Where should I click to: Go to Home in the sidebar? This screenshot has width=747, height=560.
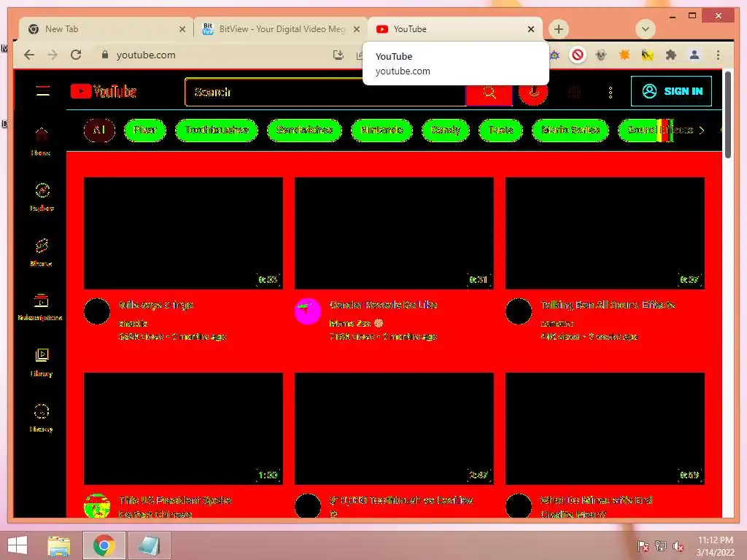[41, 141]
